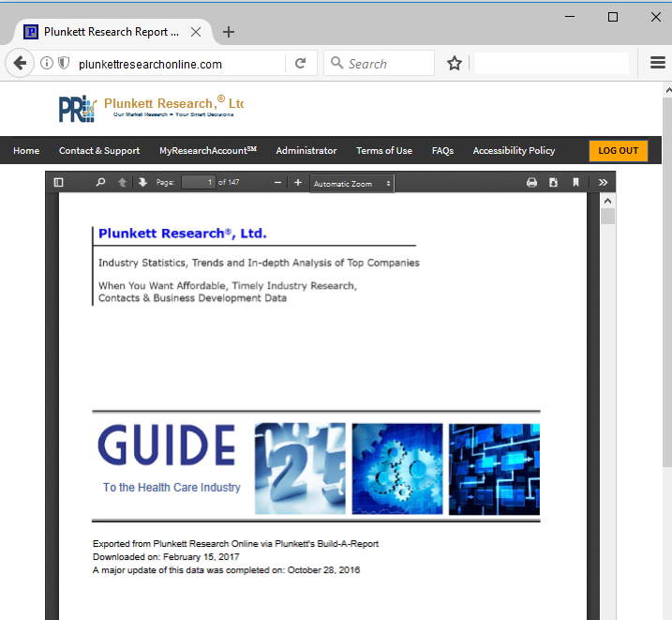Click 'Exported from Plunkett Research Online' line

235,544
